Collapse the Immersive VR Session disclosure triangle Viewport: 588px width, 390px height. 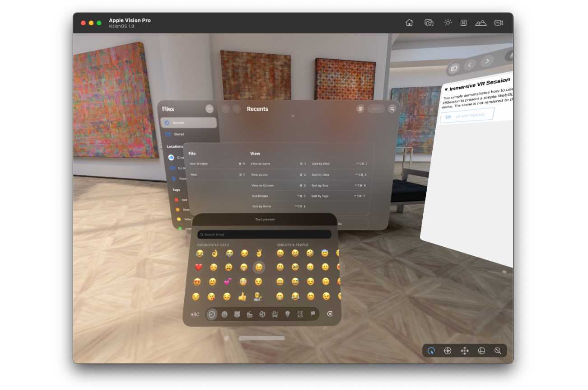pyautogui.click(x=446, y=89)
